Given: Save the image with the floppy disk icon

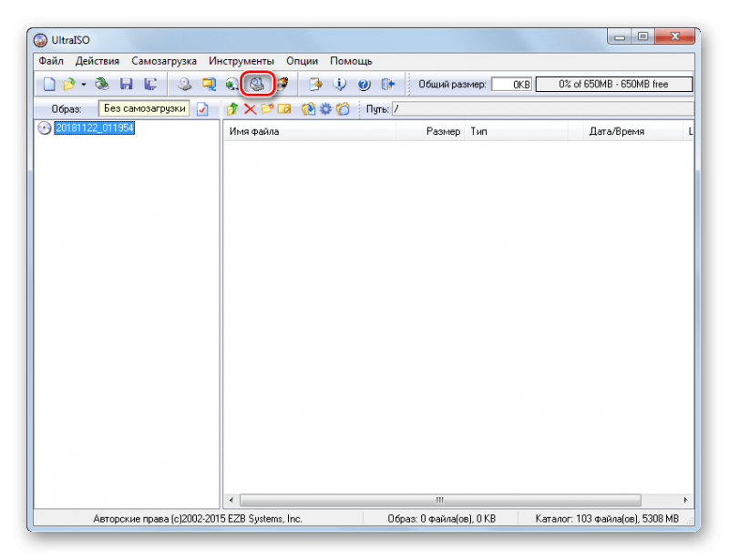Looking at the screenshot, I should tap(126, 84).
